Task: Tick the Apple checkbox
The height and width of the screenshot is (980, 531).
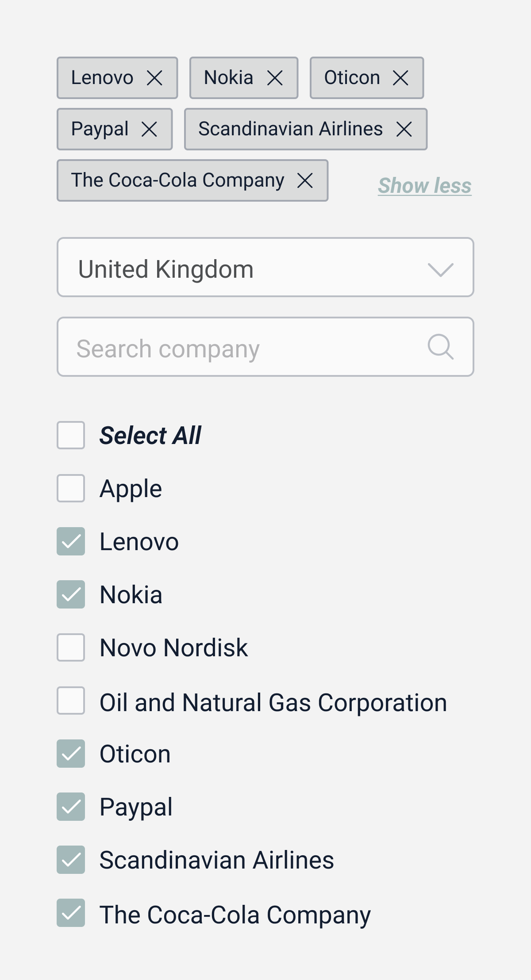Action: click(x=71, y=488)
